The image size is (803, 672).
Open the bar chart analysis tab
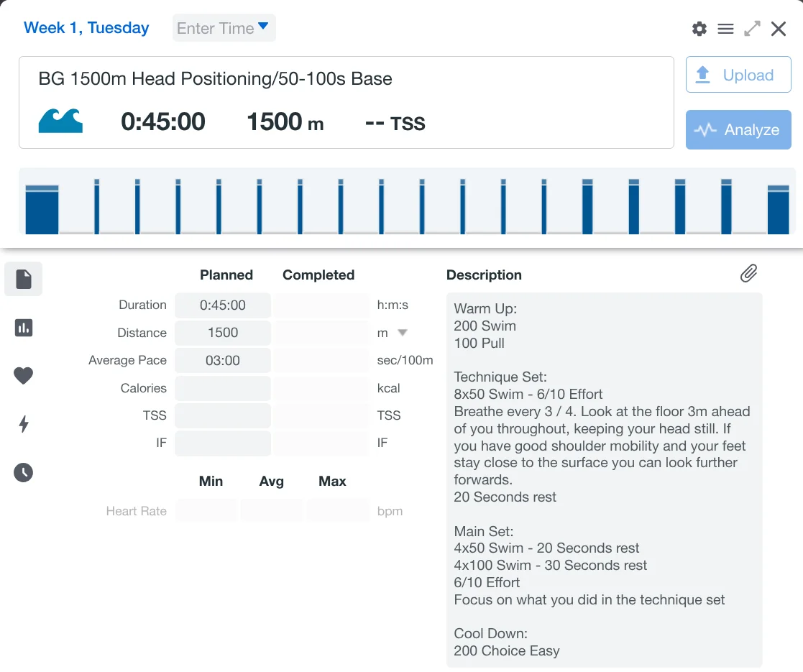24,328
